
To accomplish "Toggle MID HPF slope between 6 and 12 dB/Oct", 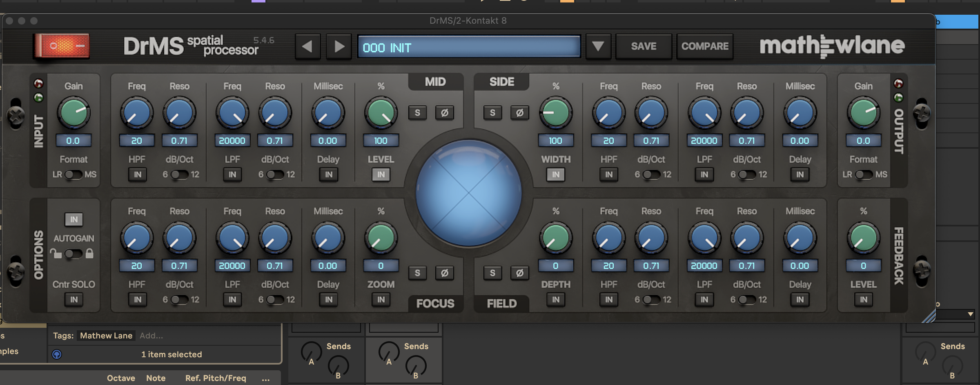I will tap(180, 175).
